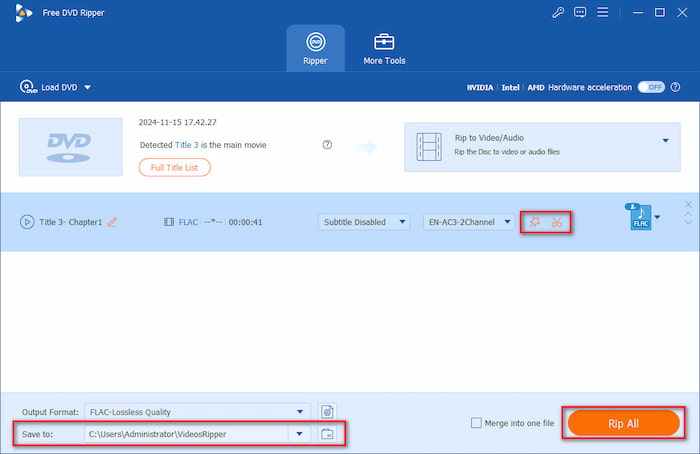Expand the Load DVD dropdown arrow
Viewport: 700px width, 454px height.
coord(88,87)
